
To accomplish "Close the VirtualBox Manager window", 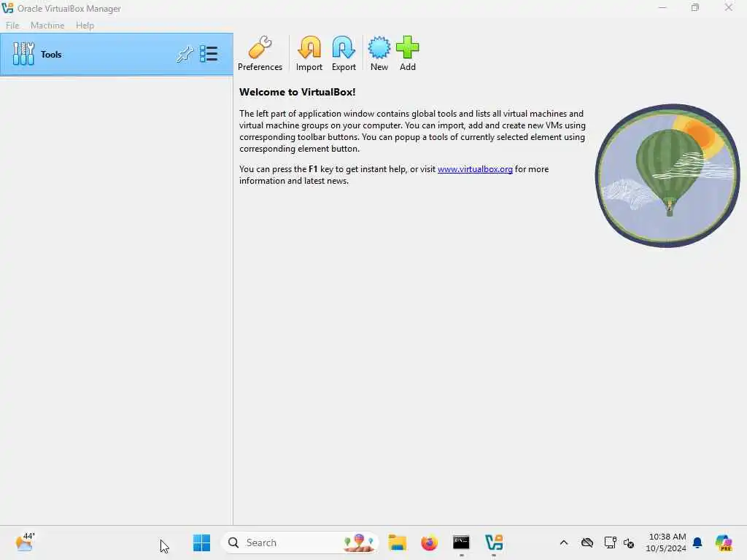I will point(729,7).
